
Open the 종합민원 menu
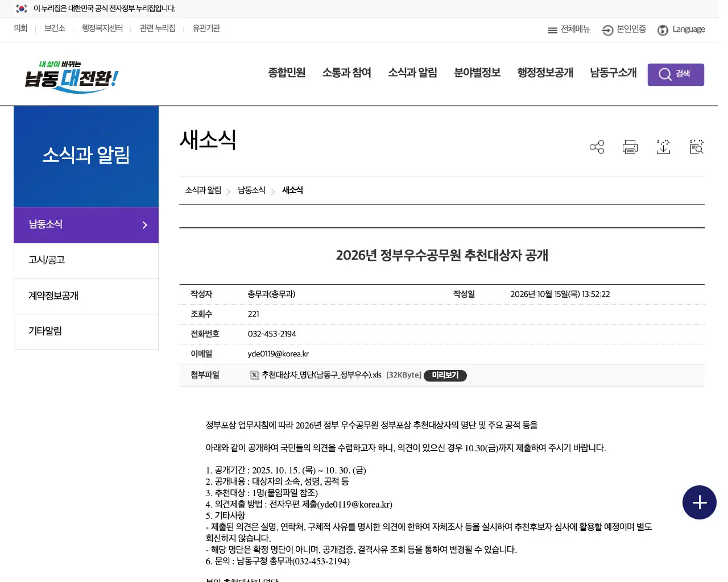click(287, 73)
